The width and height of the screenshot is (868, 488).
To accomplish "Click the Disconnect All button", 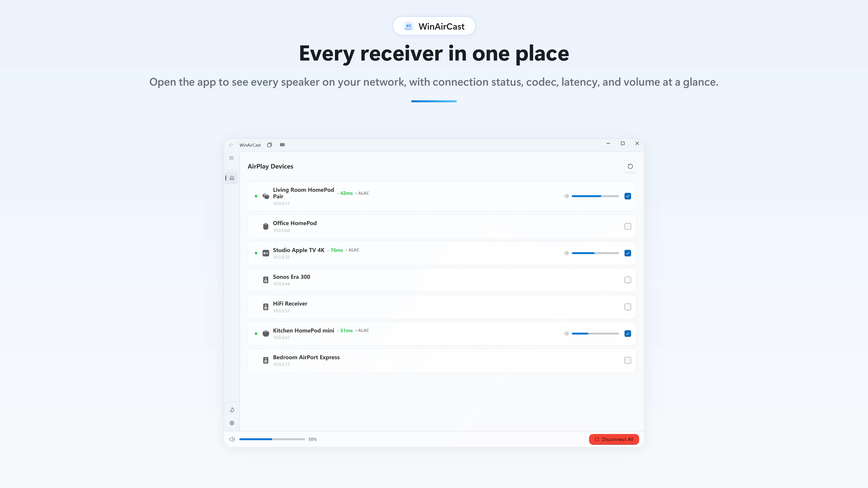I will point(614,439).
